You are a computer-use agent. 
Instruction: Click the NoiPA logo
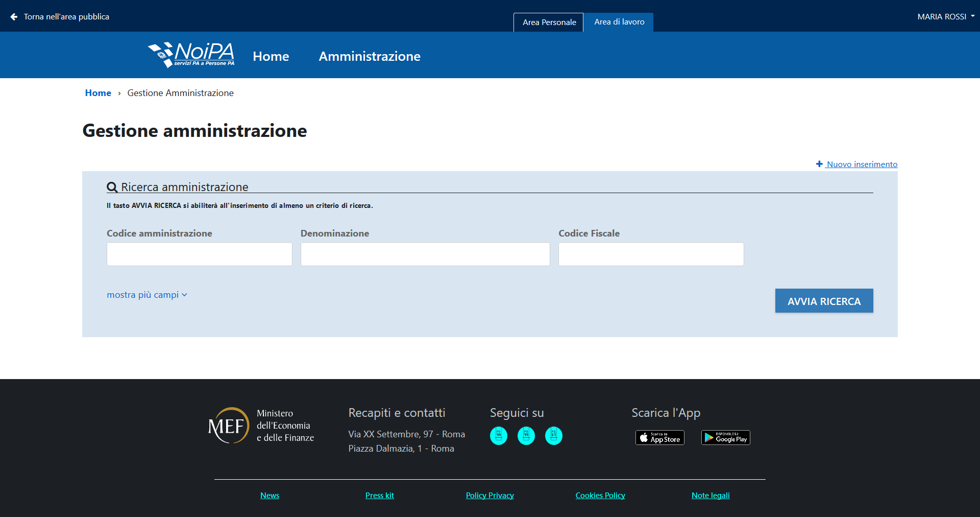tap(191, 55)
